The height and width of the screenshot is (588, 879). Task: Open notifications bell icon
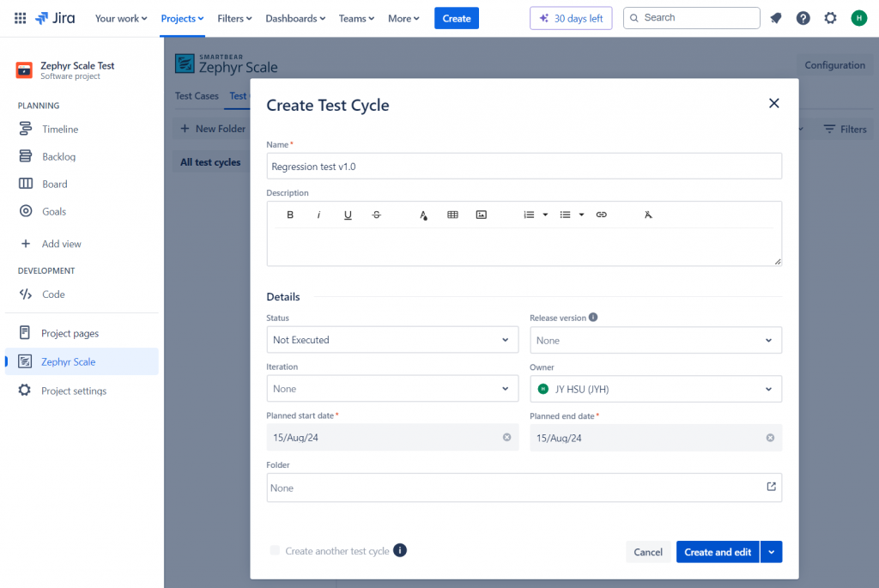click(x=776, y=18)
